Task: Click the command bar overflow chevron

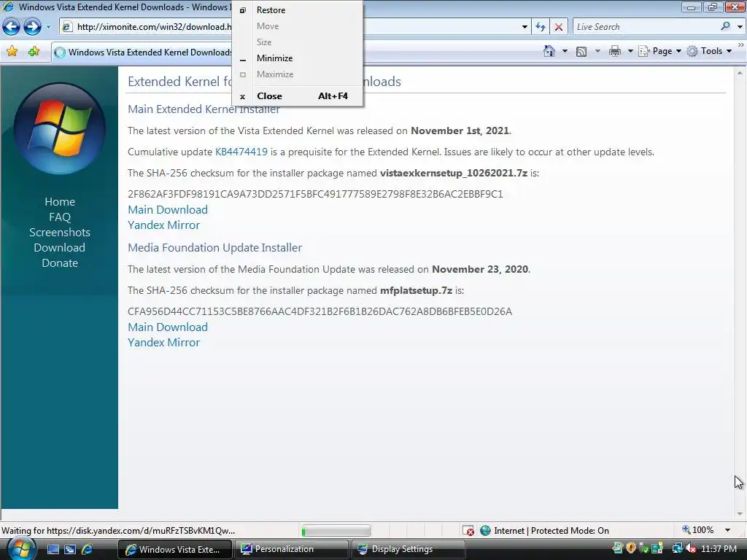Action: coord(741,44)
